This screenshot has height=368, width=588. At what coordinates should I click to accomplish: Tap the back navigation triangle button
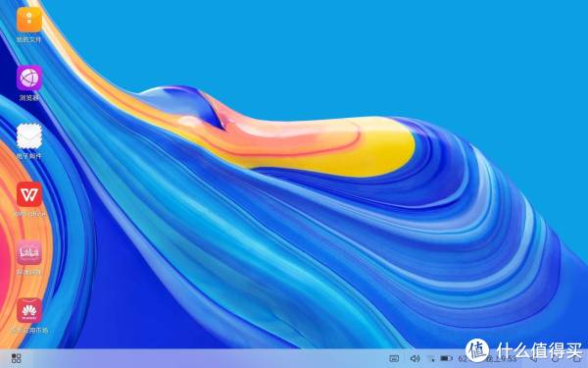coord(534,359)
